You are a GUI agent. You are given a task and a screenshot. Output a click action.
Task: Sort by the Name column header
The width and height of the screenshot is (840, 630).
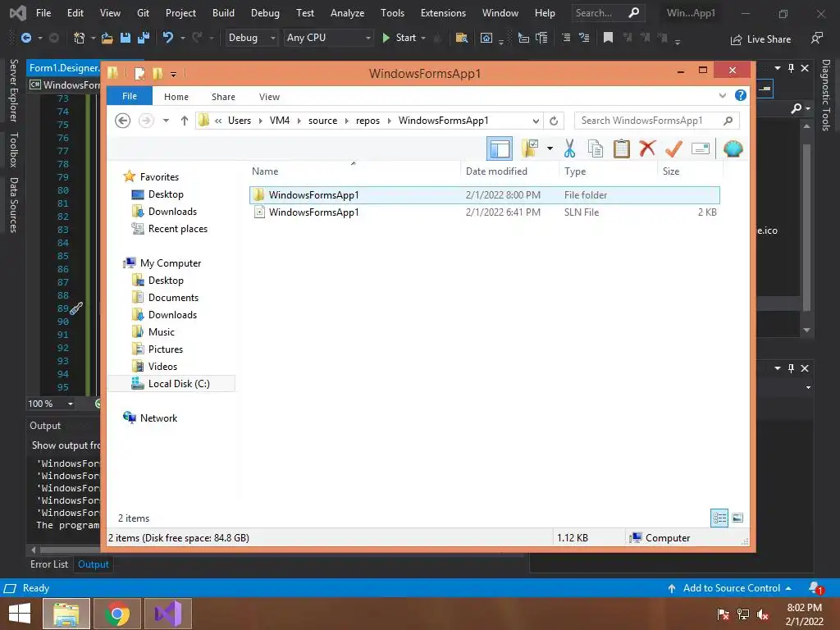coord(265,171)
